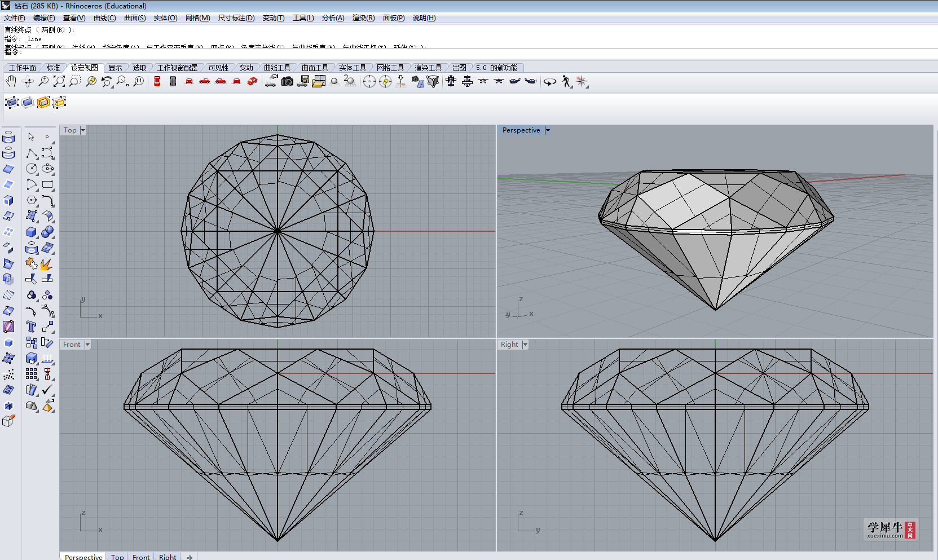The width and height of the screenshot is (938, 560).
Task: Click the Boolean union spheres icon
Action: click(x=48, y=232)
